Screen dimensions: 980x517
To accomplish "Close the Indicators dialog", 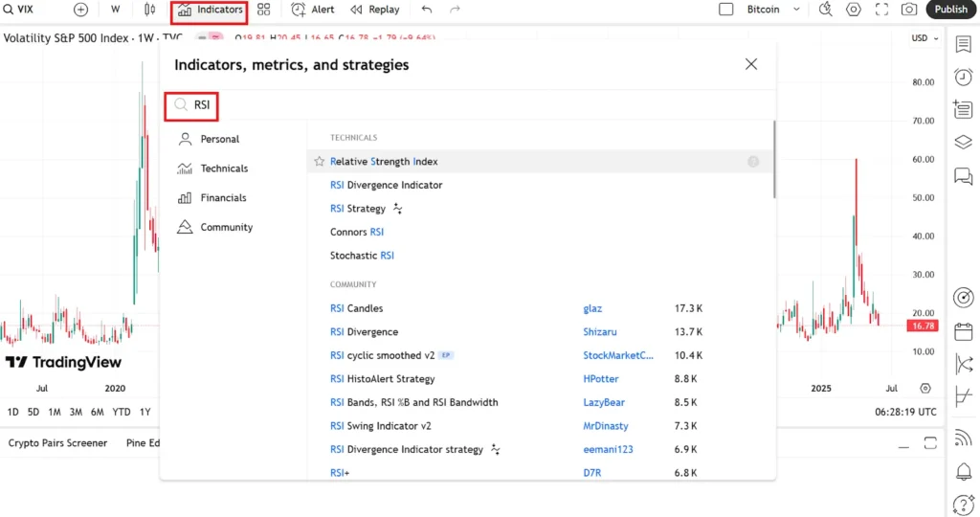I will click(750, 64).
